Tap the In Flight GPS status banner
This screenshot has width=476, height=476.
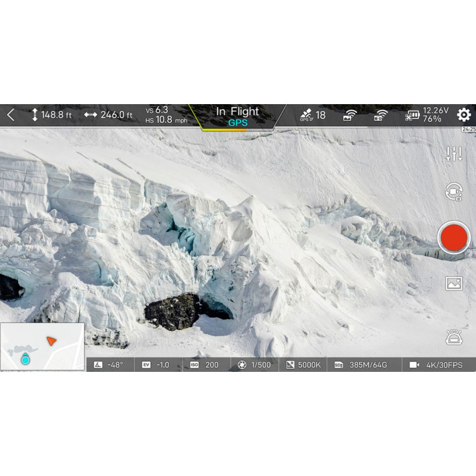(x=237, y=117)
